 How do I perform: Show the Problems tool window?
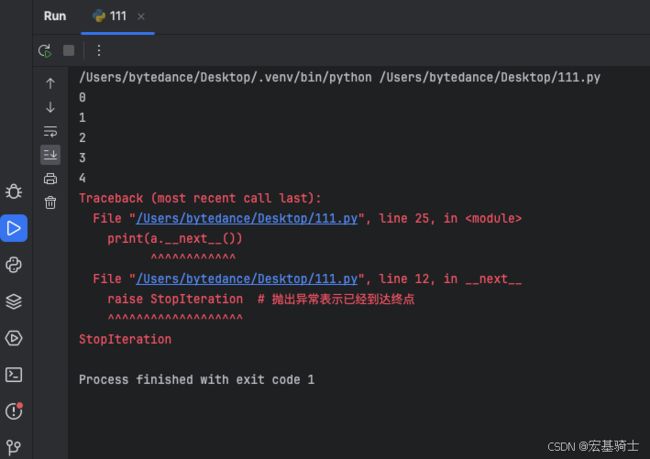click(14, 411)
